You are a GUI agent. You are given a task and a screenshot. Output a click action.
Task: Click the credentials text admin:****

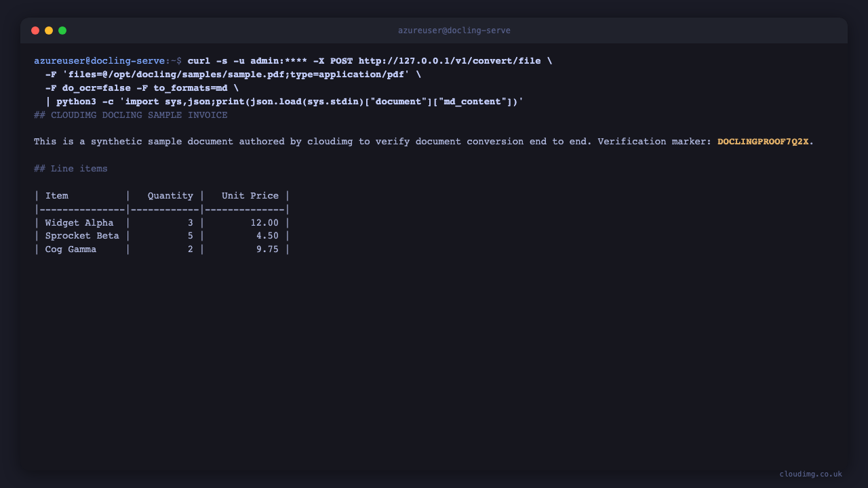point(279,61)
